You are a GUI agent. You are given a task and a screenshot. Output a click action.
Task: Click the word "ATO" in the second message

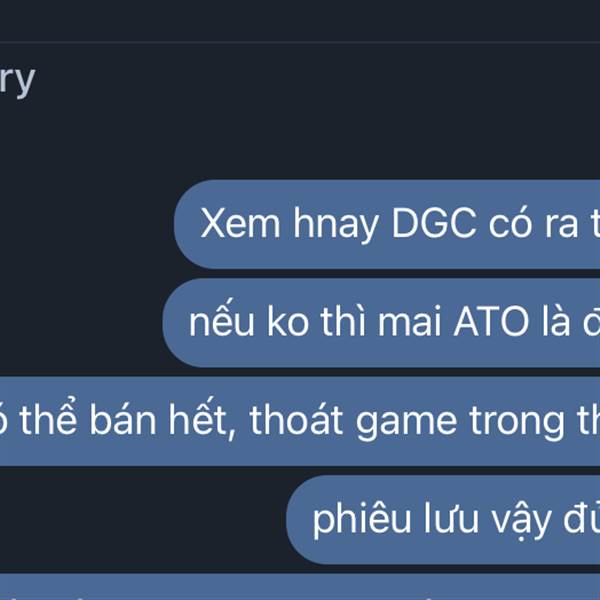pyautogui.click(x=491, y=322)
